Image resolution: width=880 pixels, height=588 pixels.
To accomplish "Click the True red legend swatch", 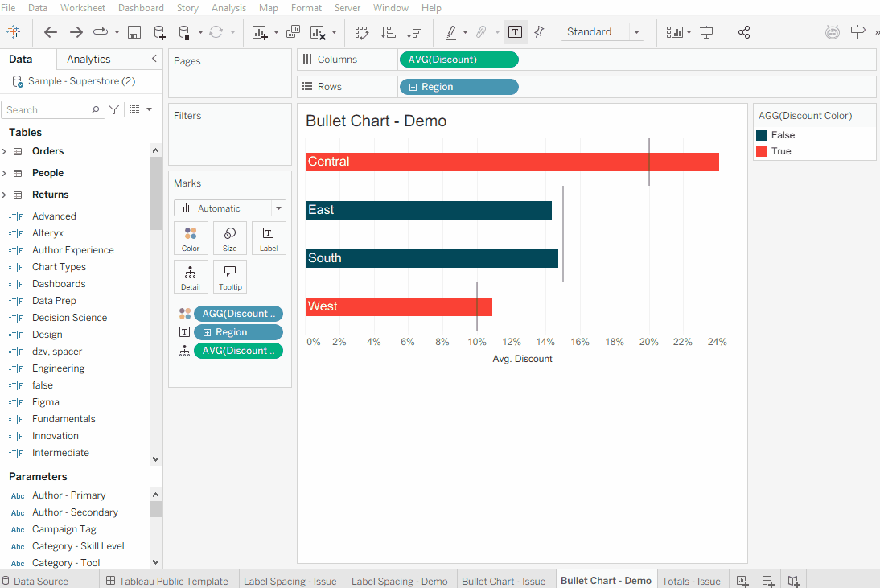I will [x=762, y=151].
